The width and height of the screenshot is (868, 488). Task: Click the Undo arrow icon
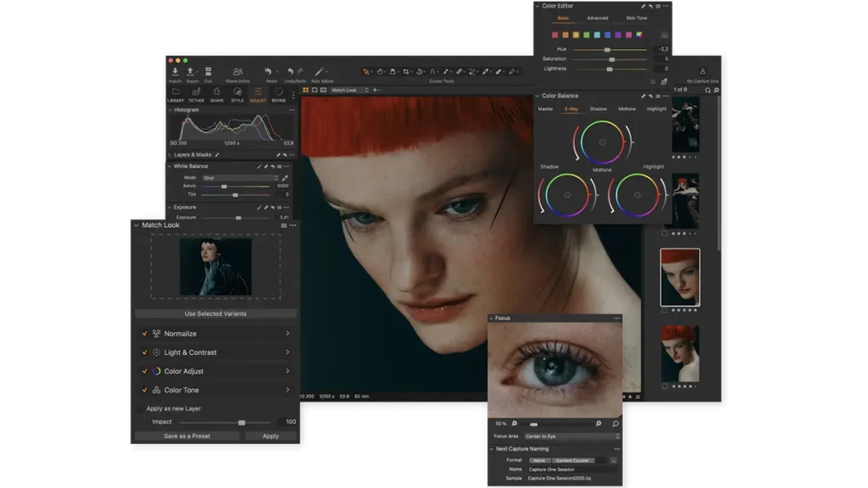290,71
